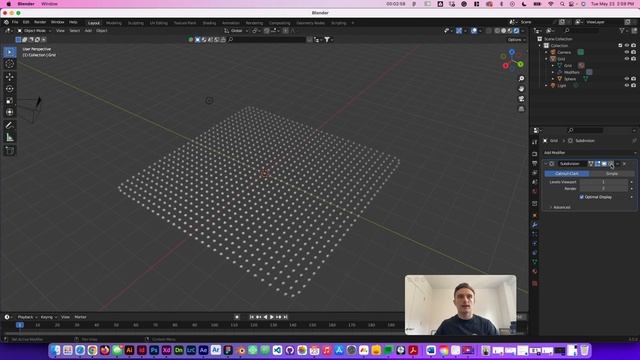Open the Modifiers wrench properties tab
The image size is (640, 360).
point(535,225)
